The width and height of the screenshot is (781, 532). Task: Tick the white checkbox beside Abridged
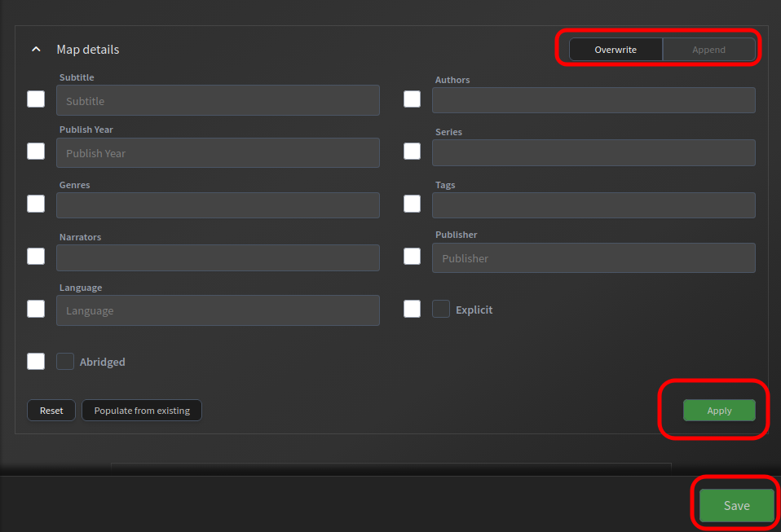36,361
